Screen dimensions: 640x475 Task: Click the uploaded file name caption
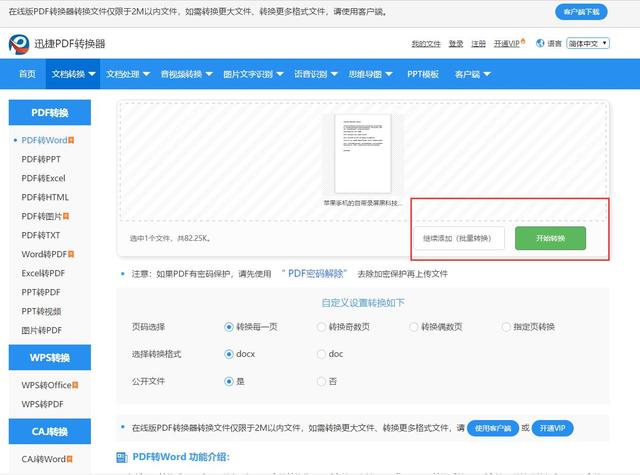click(x=363, y=203)
